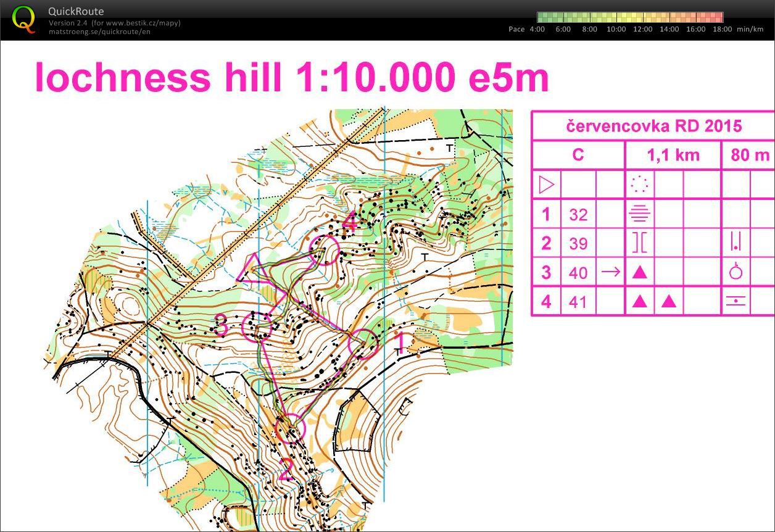Click the course class C cell
Viewport: 775px width, 532px height.
pos(578,155)
